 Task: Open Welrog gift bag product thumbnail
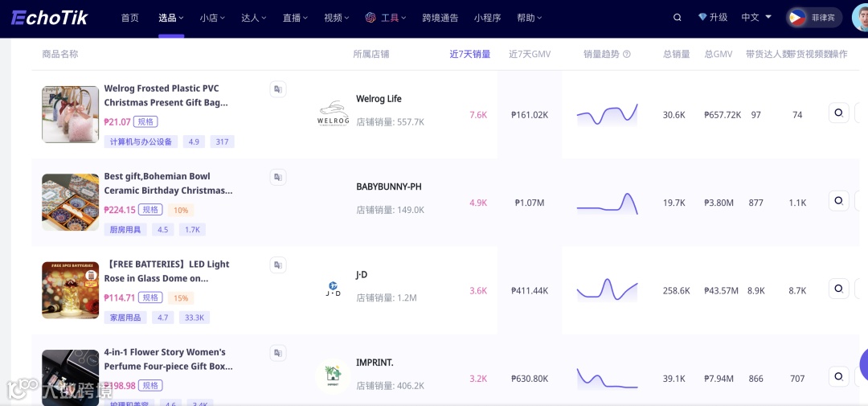70,114
